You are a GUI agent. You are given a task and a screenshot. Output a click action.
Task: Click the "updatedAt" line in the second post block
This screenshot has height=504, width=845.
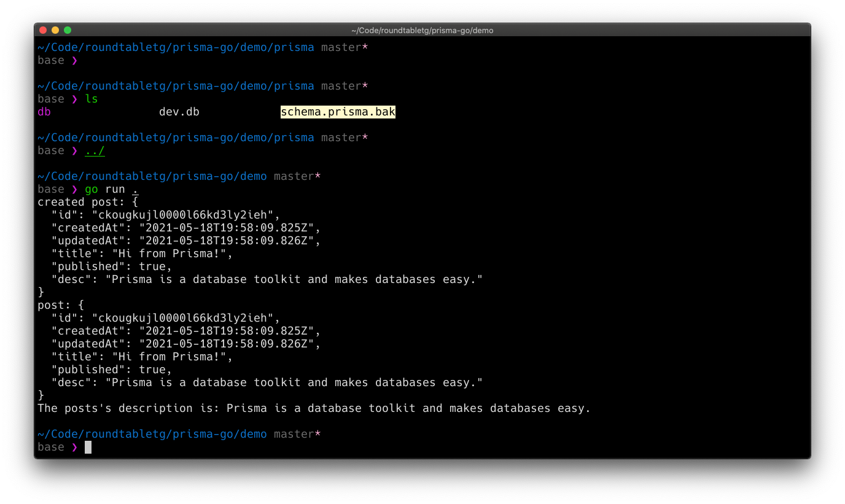click(x=186, y=344)
